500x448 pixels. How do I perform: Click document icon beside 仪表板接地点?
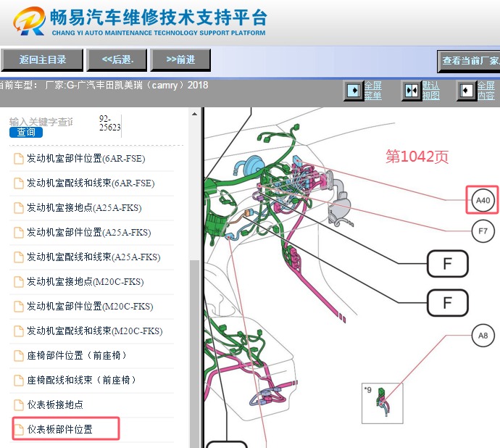(19, 405)
